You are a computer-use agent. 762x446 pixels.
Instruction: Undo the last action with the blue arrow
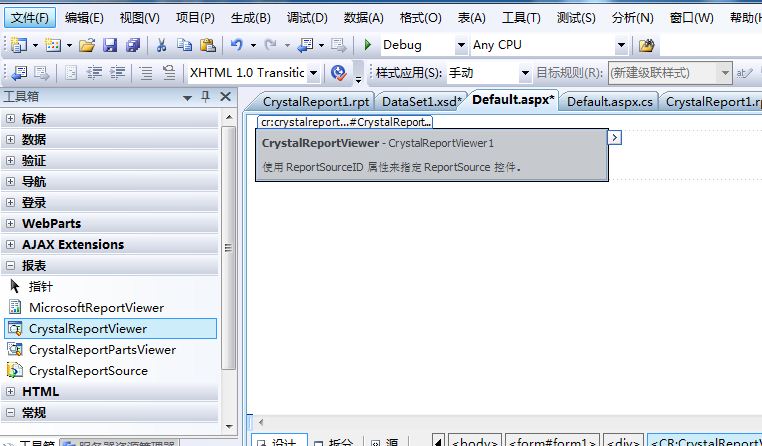[237, 45]
